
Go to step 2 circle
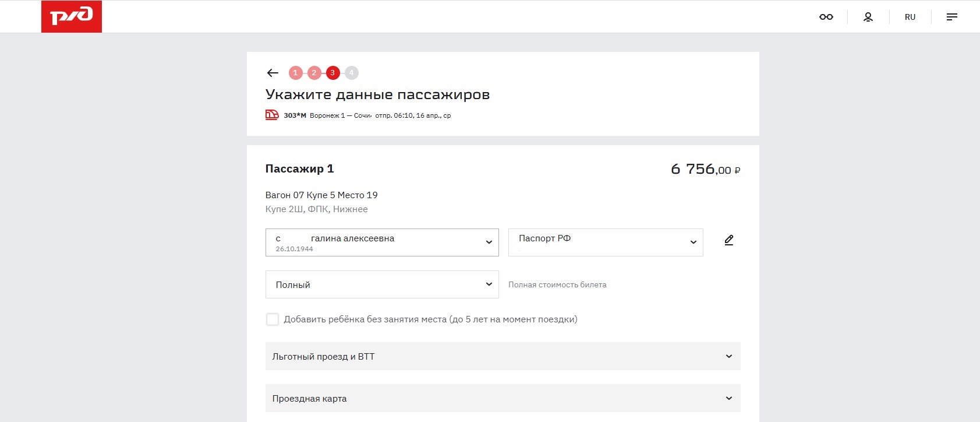click(x=314, y=73)
